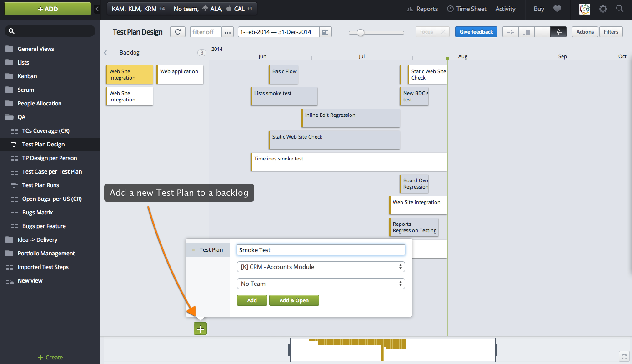Click inside the Smoke Test name field
Screen dimensions: 632x364
[321, 250]
